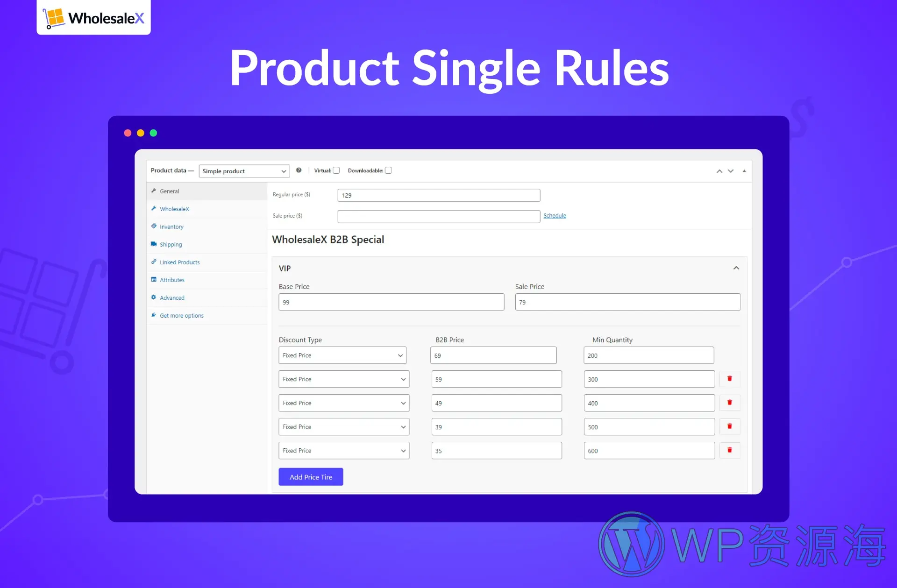This screenshot has width=897, height=588.
Task: Enable the Downloadable product checkbox
Action: click(388, 170)
